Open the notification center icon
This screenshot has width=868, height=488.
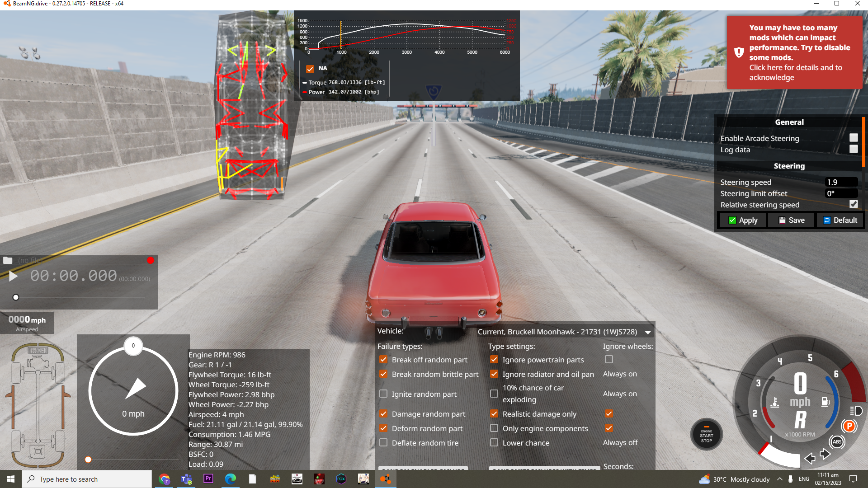tap(853, 479)
